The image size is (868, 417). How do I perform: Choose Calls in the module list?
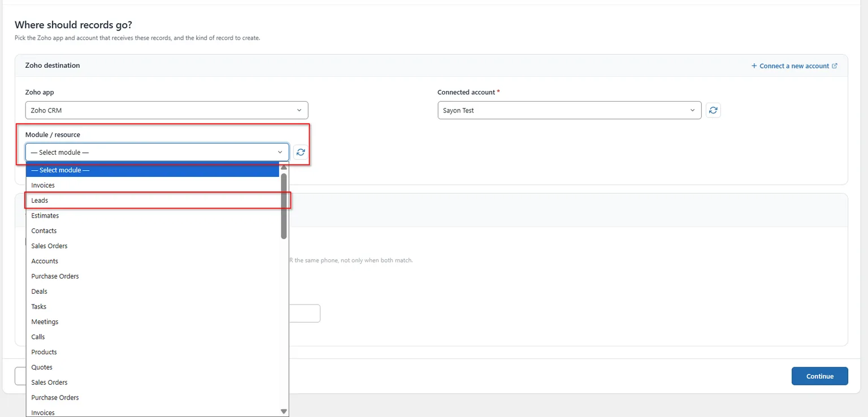click(x=153, y=337)
